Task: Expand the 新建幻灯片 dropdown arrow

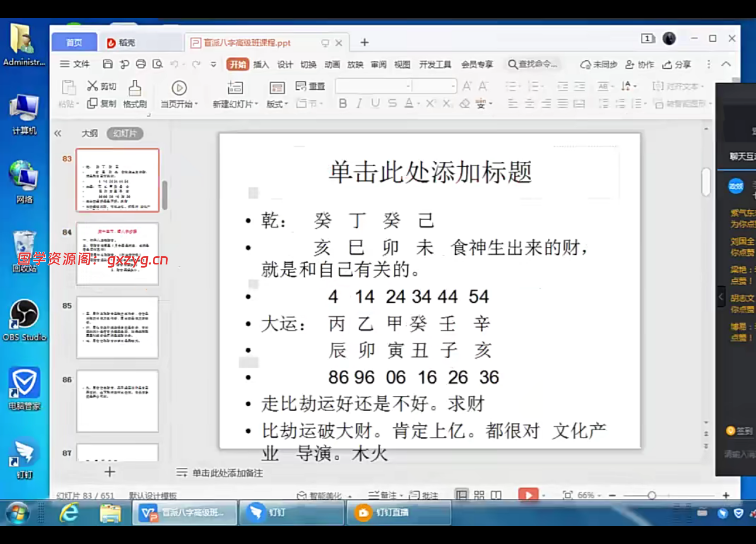Action: [256, 104]
